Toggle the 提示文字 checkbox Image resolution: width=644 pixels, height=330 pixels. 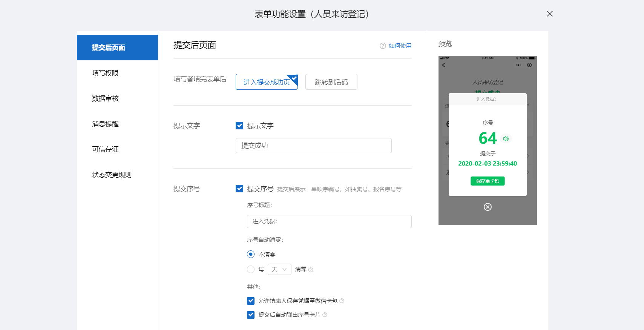tap(239, 126)
